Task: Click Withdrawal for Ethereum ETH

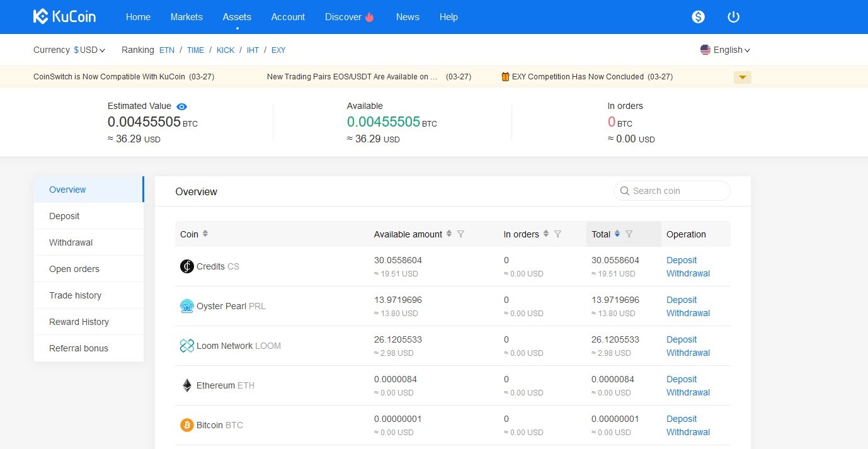Action: coord(688,392)
